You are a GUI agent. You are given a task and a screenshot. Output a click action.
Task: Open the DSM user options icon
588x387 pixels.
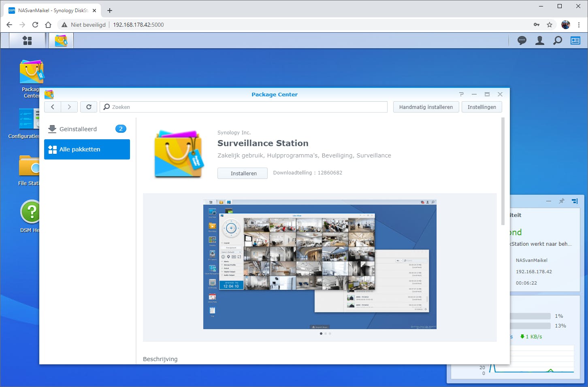[x=540, y=40]
